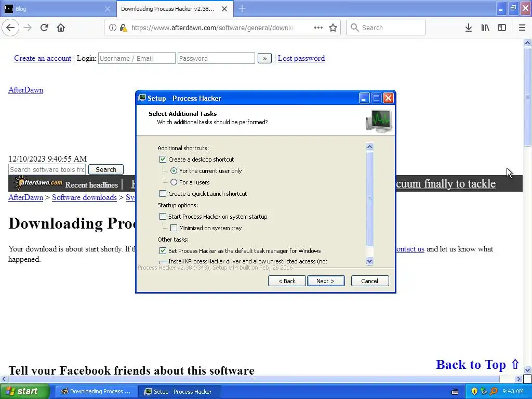
Task: Click the Back to Top link
Action: pos(478,364)
